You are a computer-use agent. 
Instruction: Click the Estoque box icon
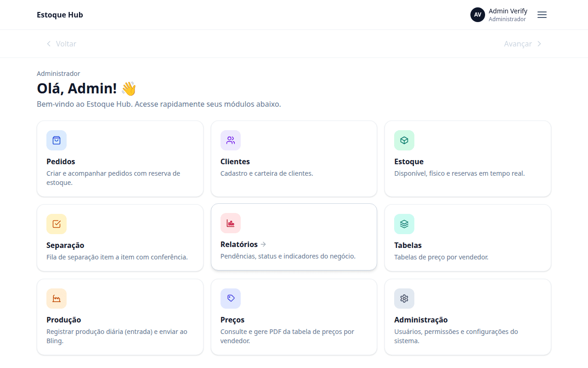[404, 140]
